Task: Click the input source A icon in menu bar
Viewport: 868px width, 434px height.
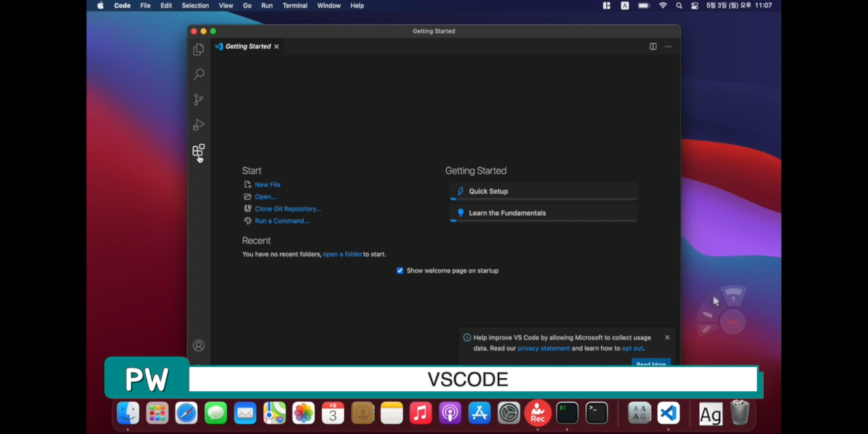Action: pyautogui.click(x=625, y=5)
